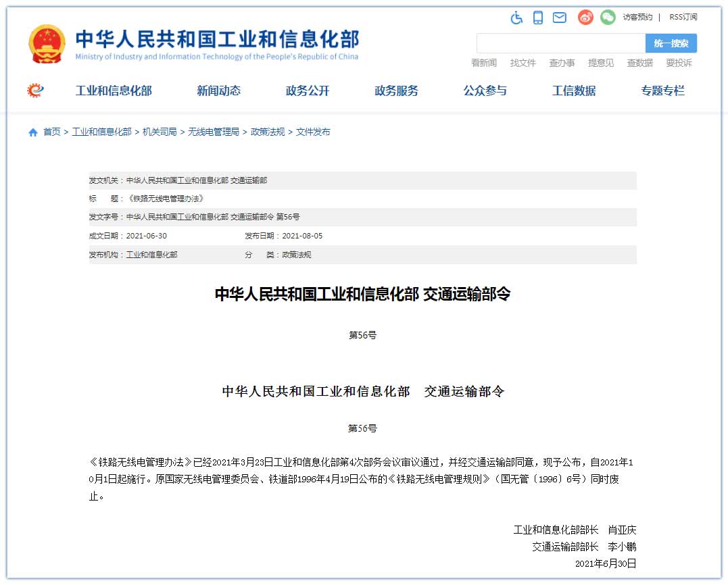Open the 工信数据 navigation menu
This screenshot has width=728, height=585.
(574, 91)
